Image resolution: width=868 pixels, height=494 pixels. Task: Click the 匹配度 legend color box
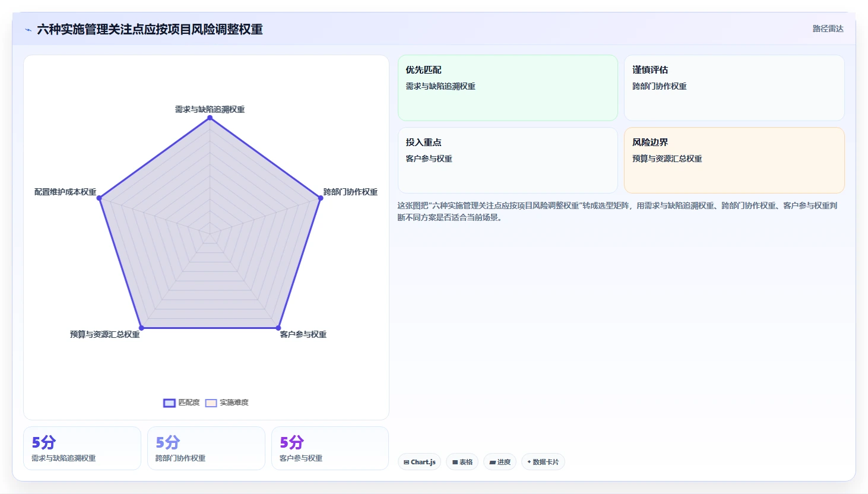coord(169,403)
